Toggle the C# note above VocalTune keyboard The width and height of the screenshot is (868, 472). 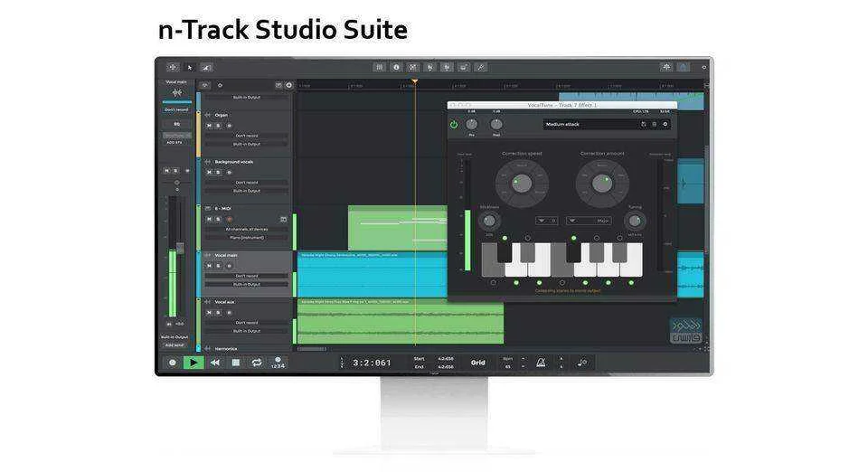(x=505, y=238)
